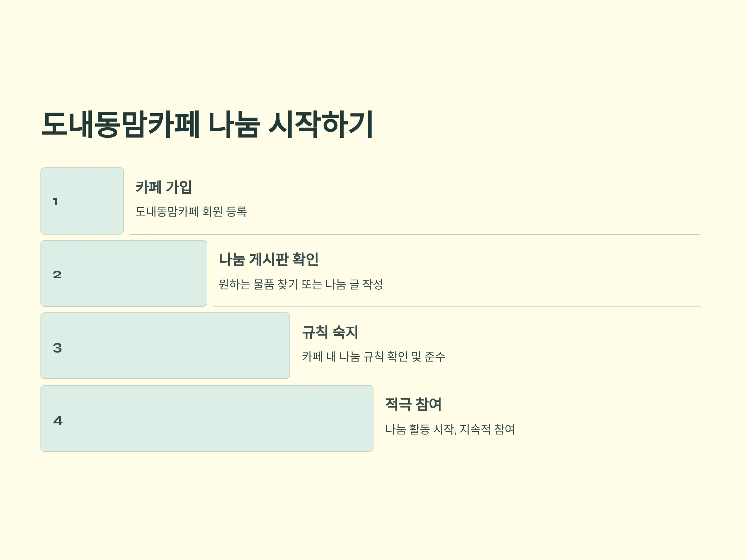
Task: Click the number 3 label
Action: click(x=57, y=348)
